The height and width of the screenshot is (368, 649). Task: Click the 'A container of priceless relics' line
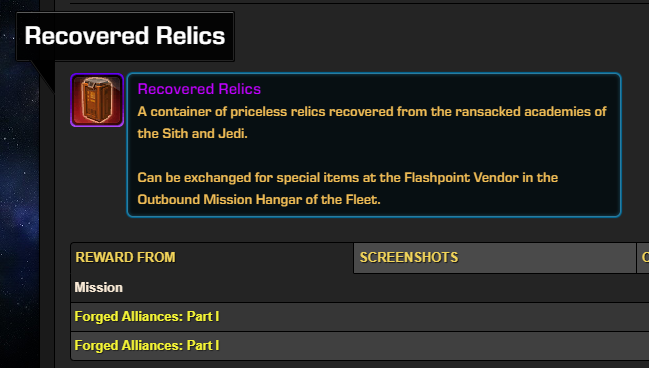[372, 111]
